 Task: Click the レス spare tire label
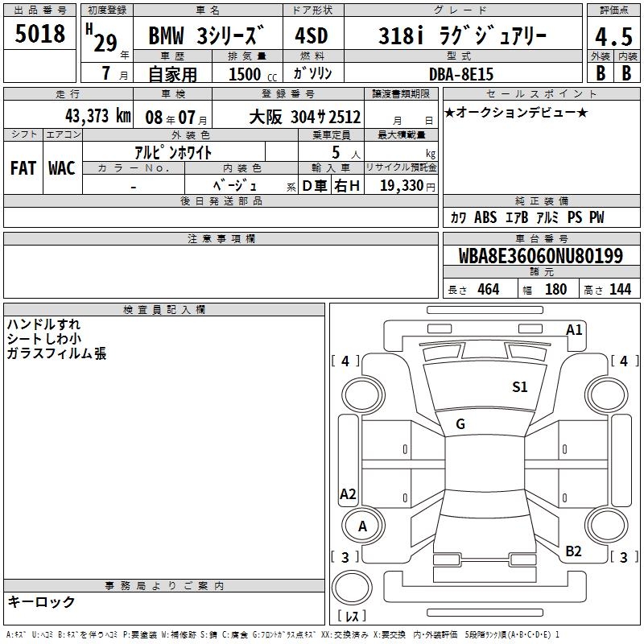click(352, 615)
